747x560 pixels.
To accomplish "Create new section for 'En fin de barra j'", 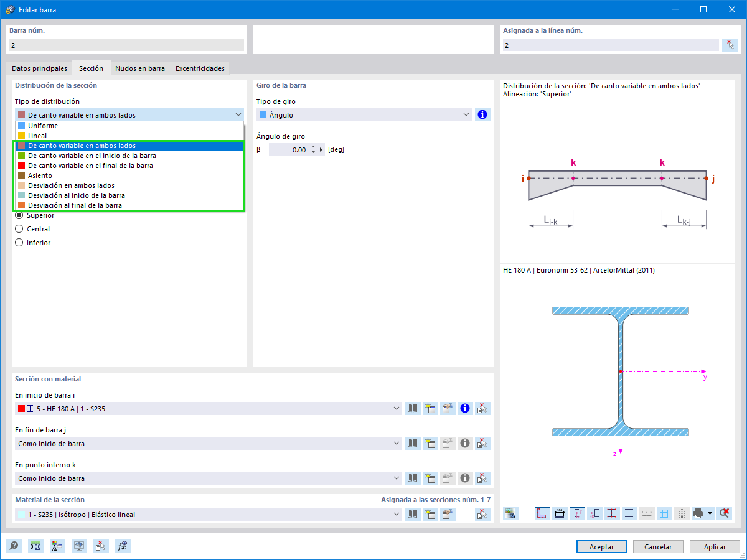I will tap(430, 444).
